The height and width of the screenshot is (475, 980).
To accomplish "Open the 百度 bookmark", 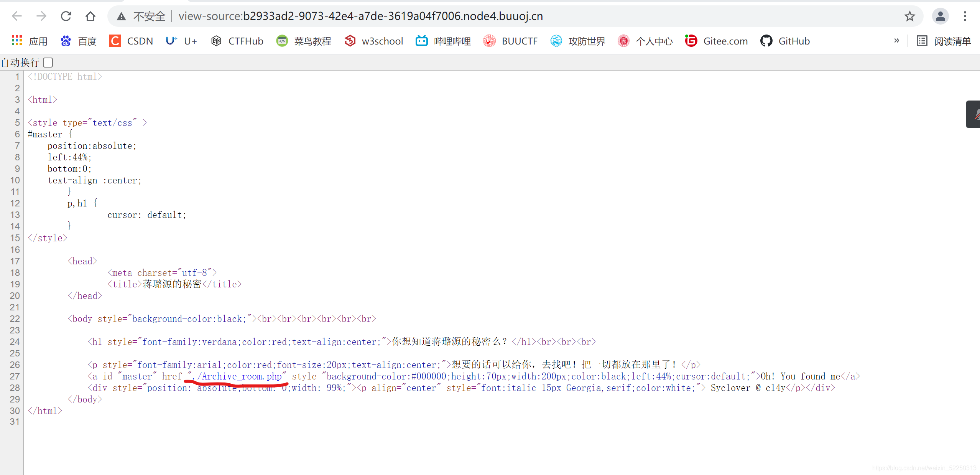I will pos(79,41).
